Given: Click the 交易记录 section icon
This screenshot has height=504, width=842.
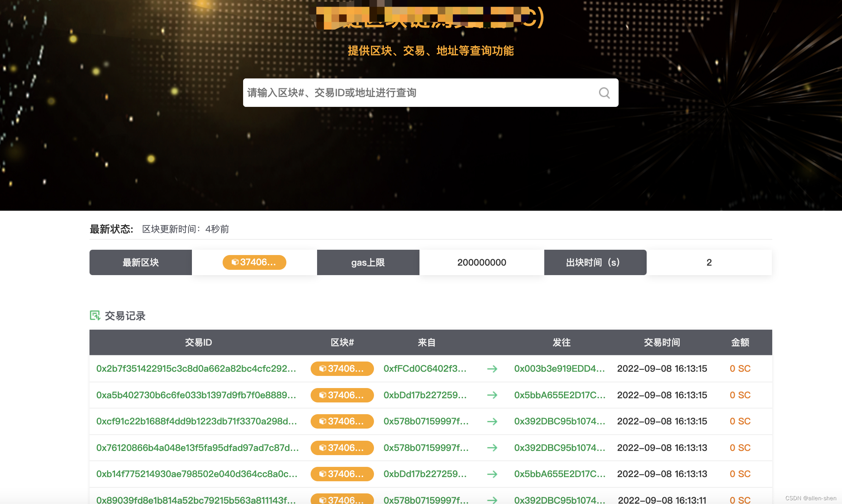Looking at the screenshot, I should click(95, 315).
